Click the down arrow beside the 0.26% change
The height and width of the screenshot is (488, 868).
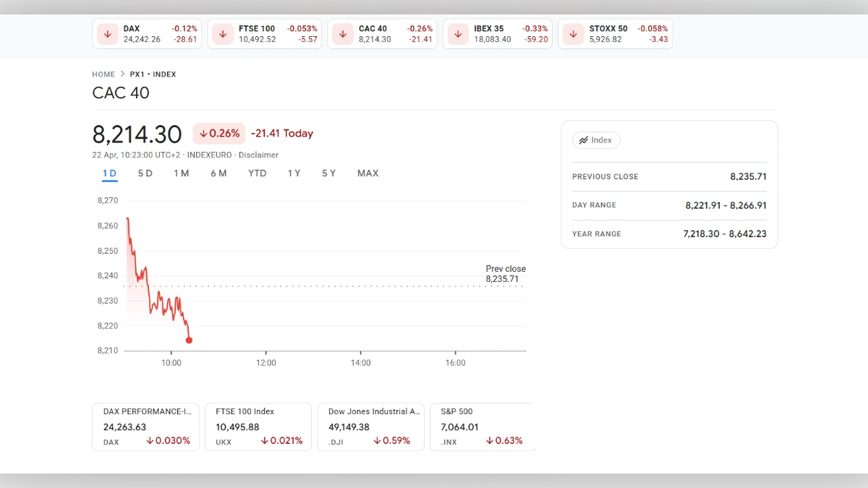pos(203,133)
